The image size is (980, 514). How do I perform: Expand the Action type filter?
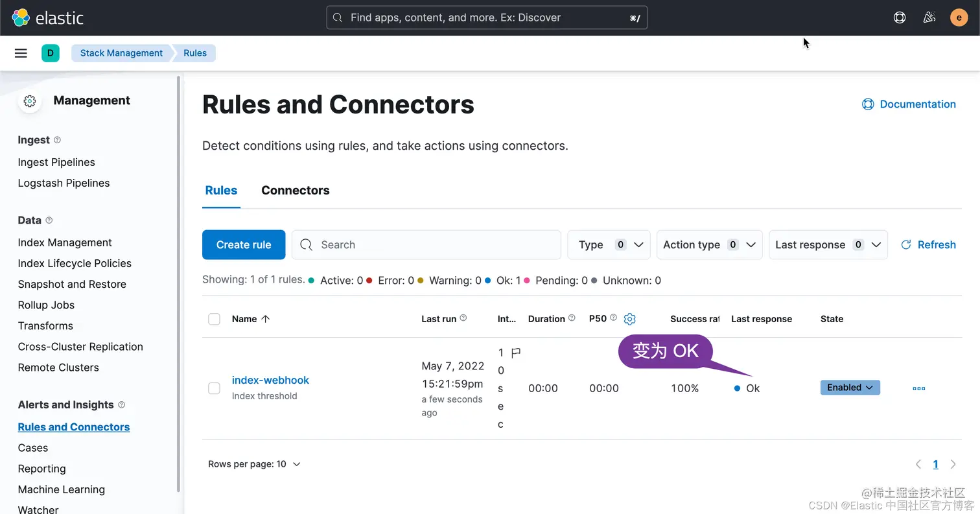709,244
